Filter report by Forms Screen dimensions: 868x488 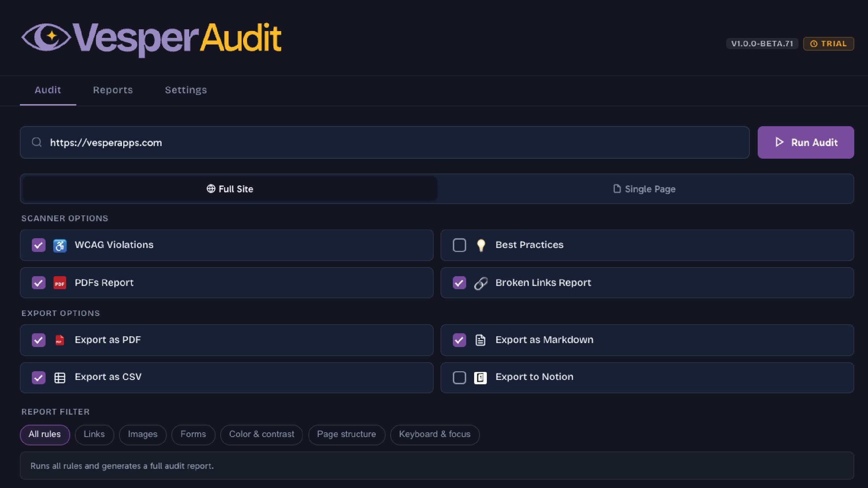193,435
